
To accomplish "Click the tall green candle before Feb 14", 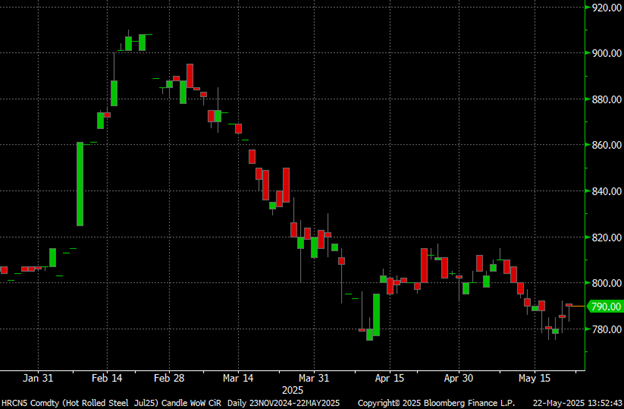I will (x=80, y=184).
